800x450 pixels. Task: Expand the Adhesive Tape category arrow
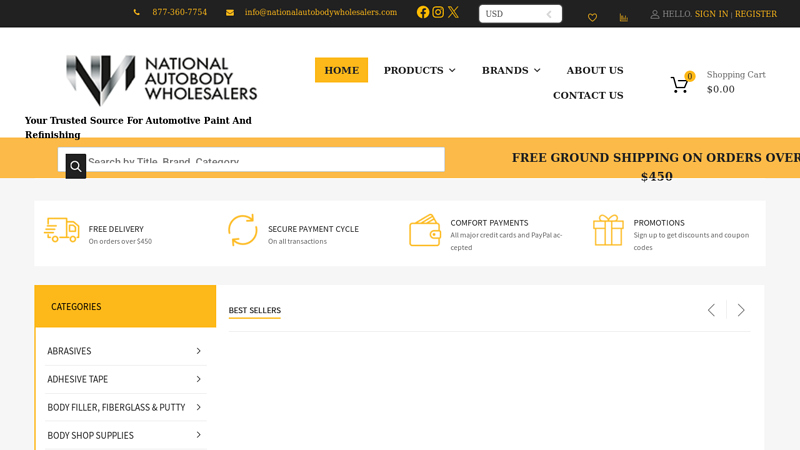(198, 379)
